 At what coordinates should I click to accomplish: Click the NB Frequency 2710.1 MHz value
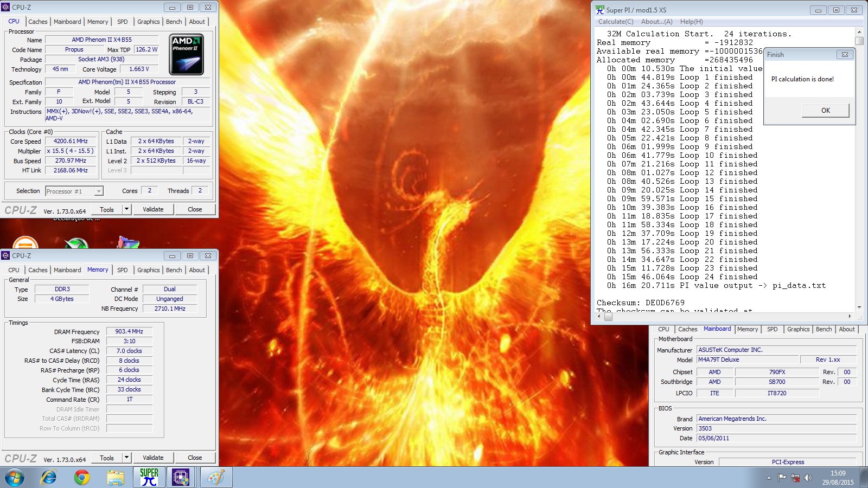point(170,309)
